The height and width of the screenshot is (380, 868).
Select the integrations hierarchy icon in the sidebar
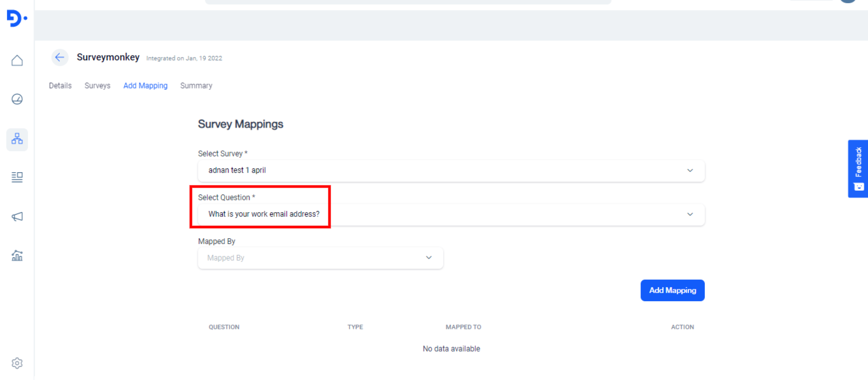tap(17, 139)
